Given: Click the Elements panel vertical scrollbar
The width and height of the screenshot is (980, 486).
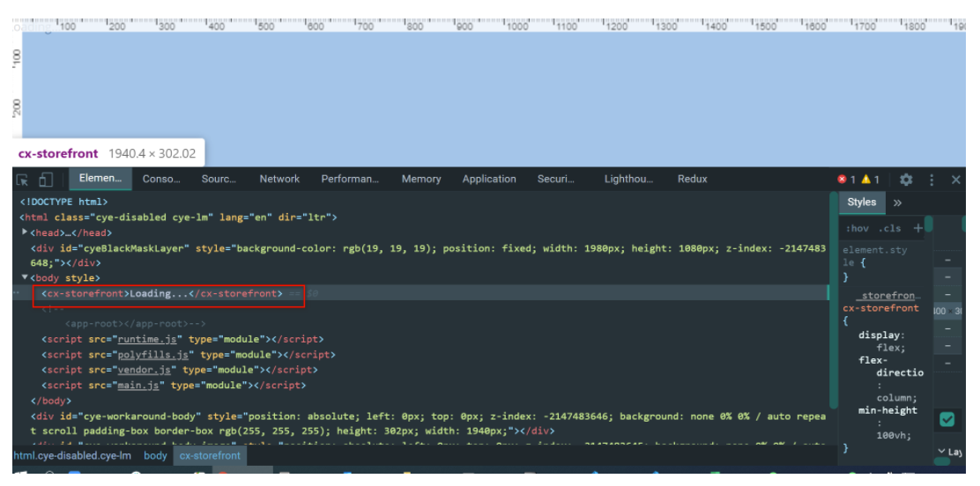Looking at the screenshot, I should click(833, 300).
